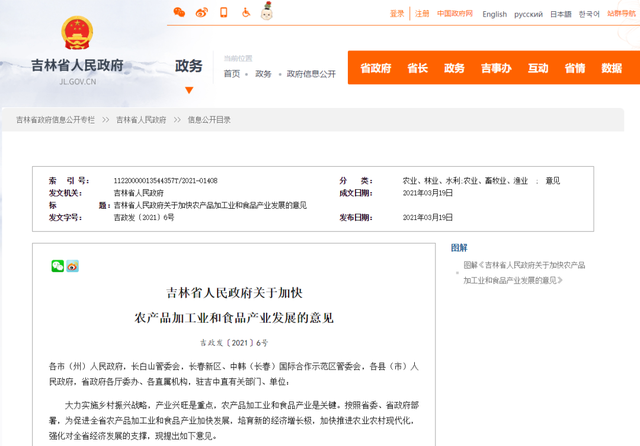Screen dimensions: 640x446
Task: Open the 数据 menu item
Action: [611, 68]
